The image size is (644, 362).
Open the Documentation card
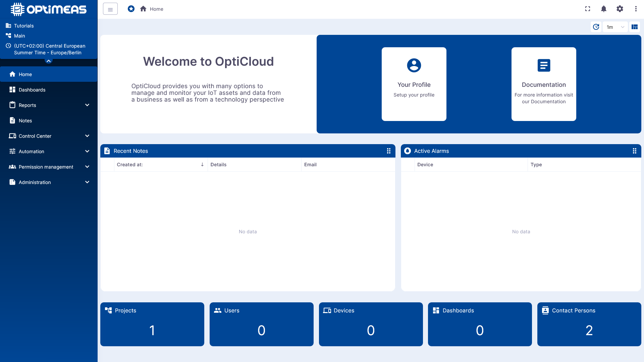[x=544, y=84]
